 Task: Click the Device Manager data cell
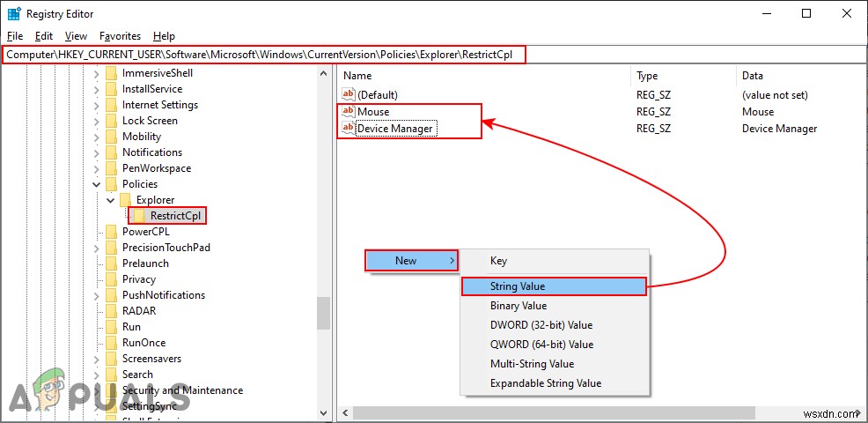(779, 128)
